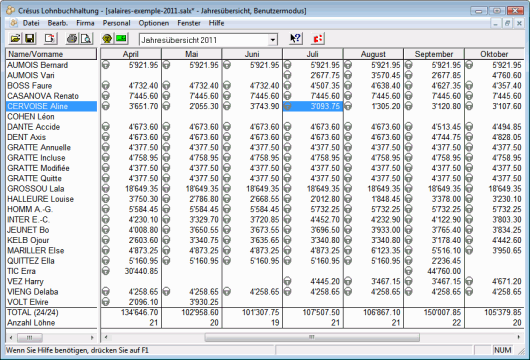Click the April column header
Image resolution: width=530 pixels, height=360 pixels.
coord(131,54)
